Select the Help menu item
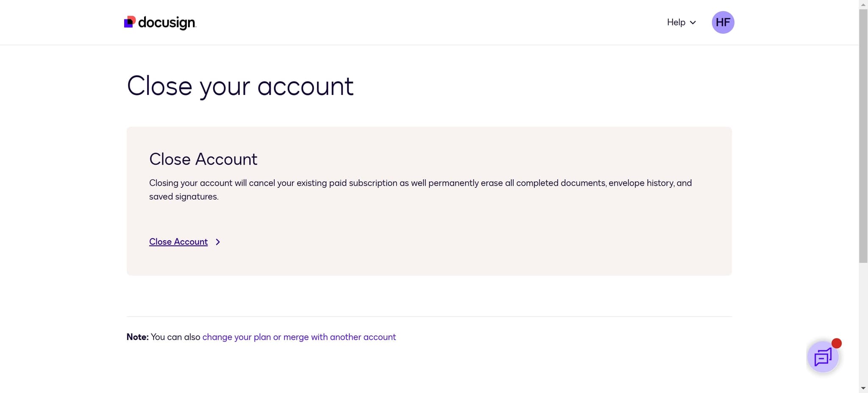868x393 pixels. point(676,22)
